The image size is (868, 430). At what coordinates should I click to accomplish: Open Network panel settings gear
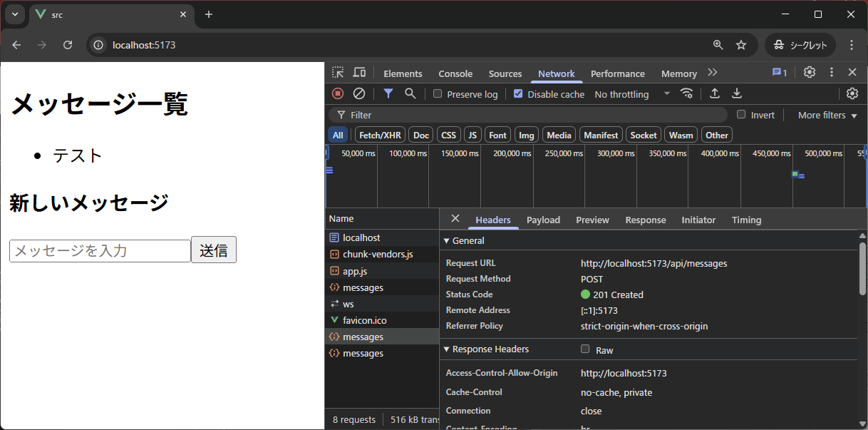point(852,93)
